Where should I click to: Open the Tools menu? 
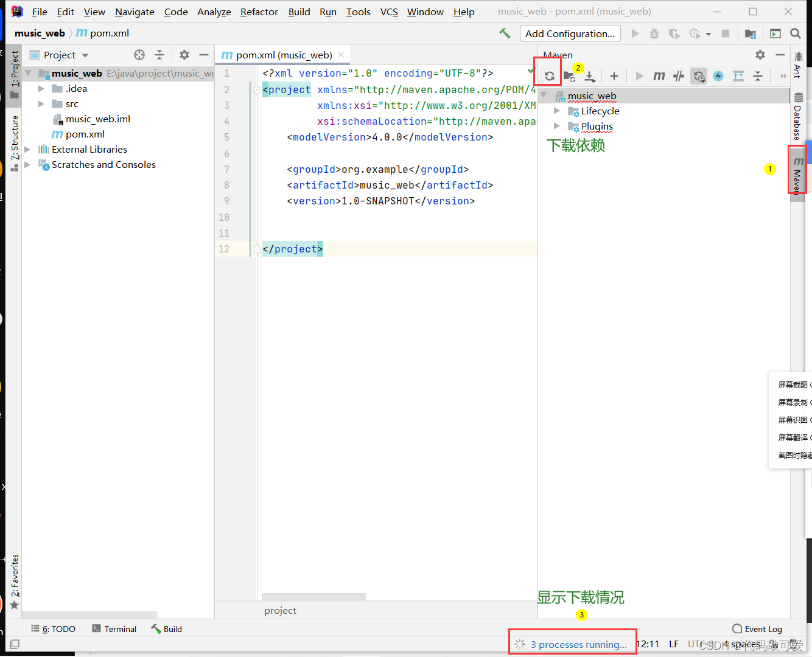(359, 12)
